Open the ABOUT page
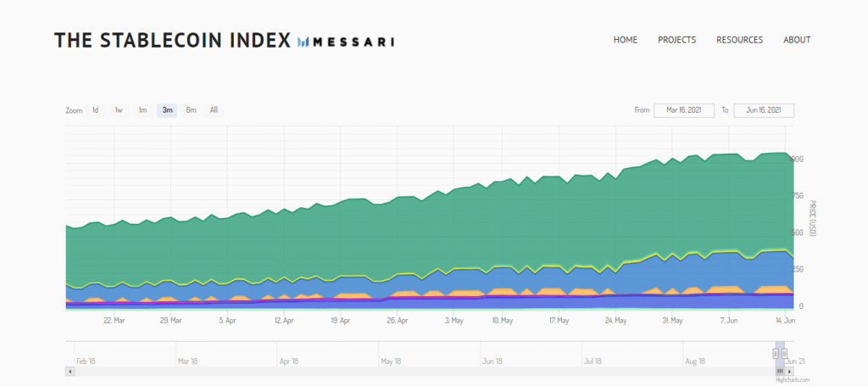The width and height of the screenshot is (868, 387). point(797,40)
